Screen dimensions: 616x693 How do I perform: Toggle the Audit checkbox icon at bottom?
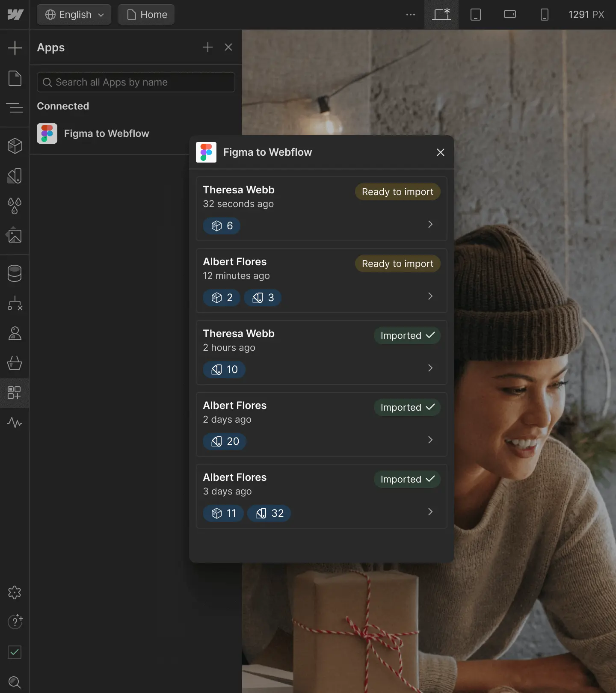point(15,652)
